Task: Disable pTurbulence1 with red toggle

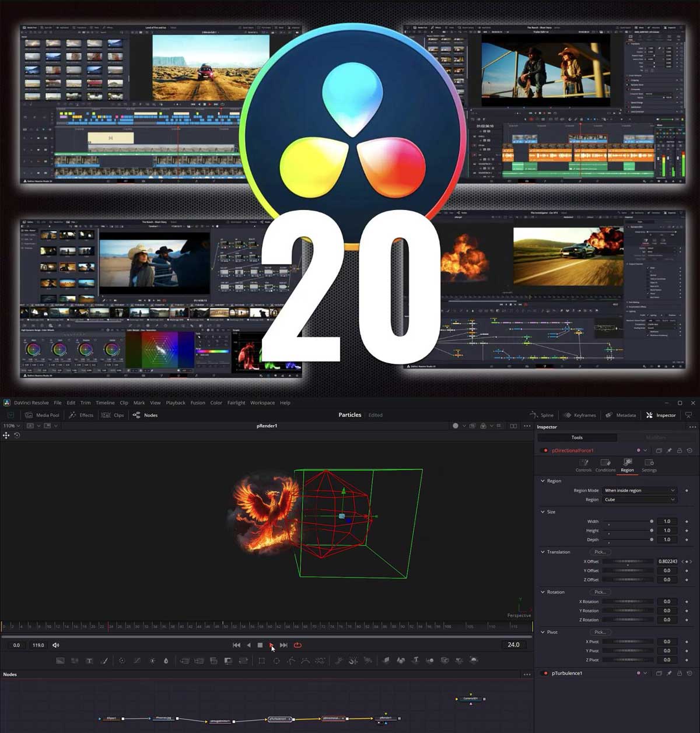Action: pyautogui.click(x=545, y=674)
